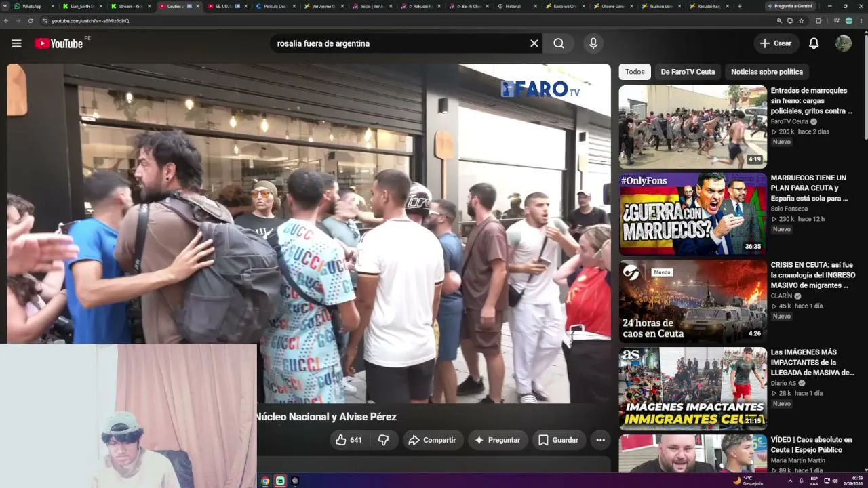This screenshot has height=488, width=868.
Task: Open Chrome from the taskbar
Action: 265,481
